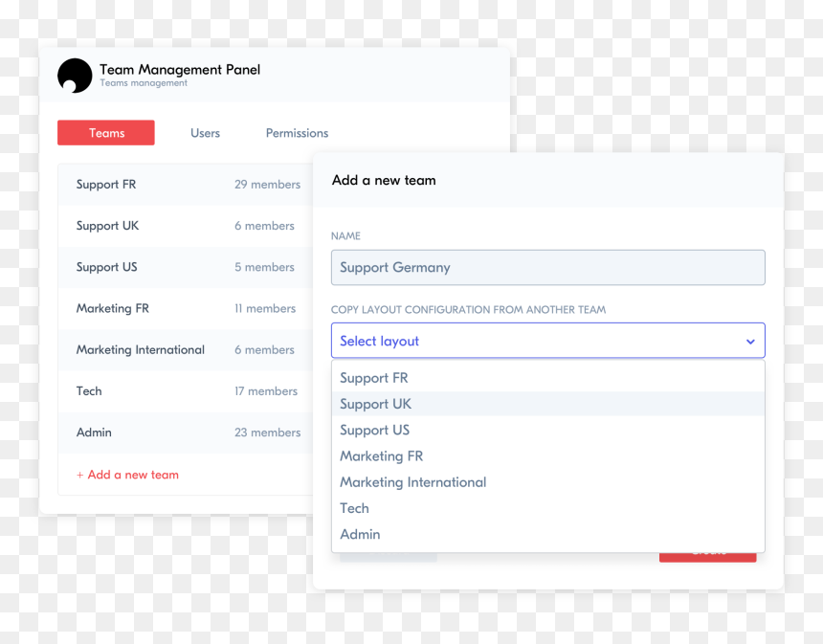The width and height of the screenshot is (823, 644).
Task: Select Support US row in teams list
Action: 186,267
